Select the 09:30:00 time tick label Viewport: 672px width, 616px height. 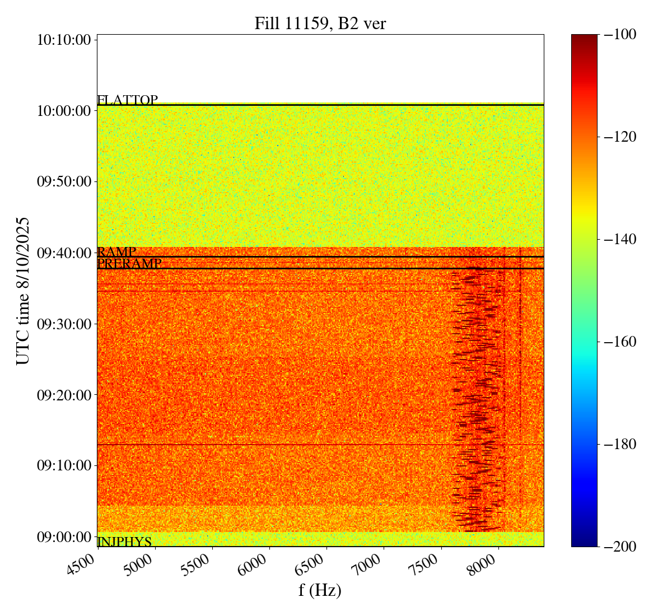(64, 324)
